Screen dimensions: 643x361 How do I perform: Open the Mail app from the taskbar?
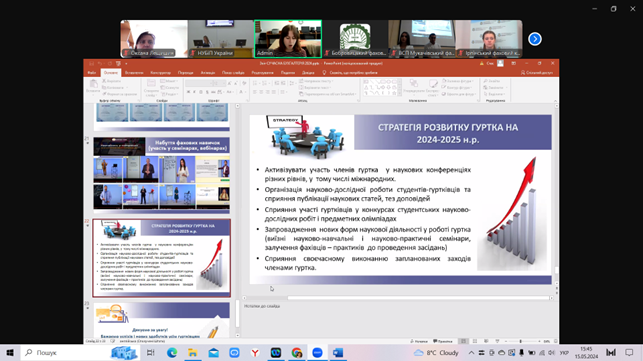(213, 352)
